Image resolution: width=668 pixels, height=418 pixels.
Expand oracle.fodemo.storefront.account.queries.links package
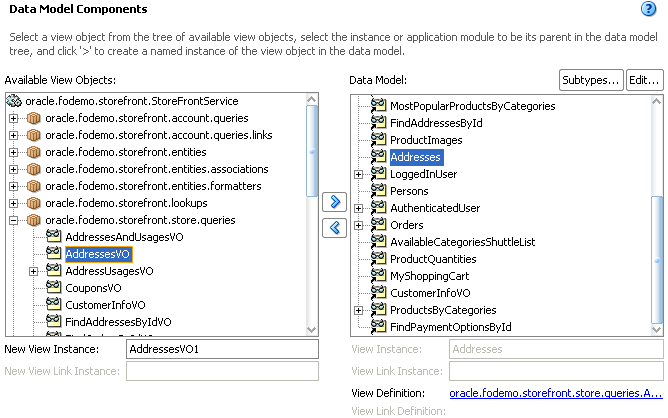pyautogui.click(x=14, y=135)
